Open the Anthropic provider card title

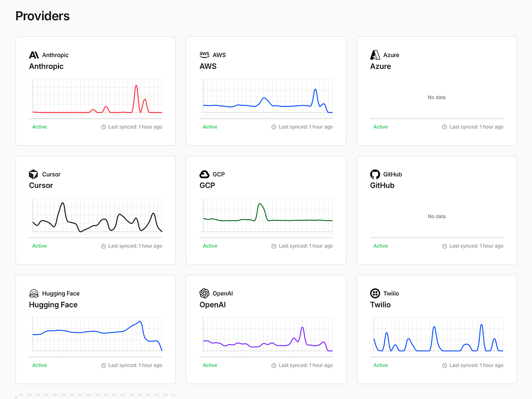click(46, 66)
